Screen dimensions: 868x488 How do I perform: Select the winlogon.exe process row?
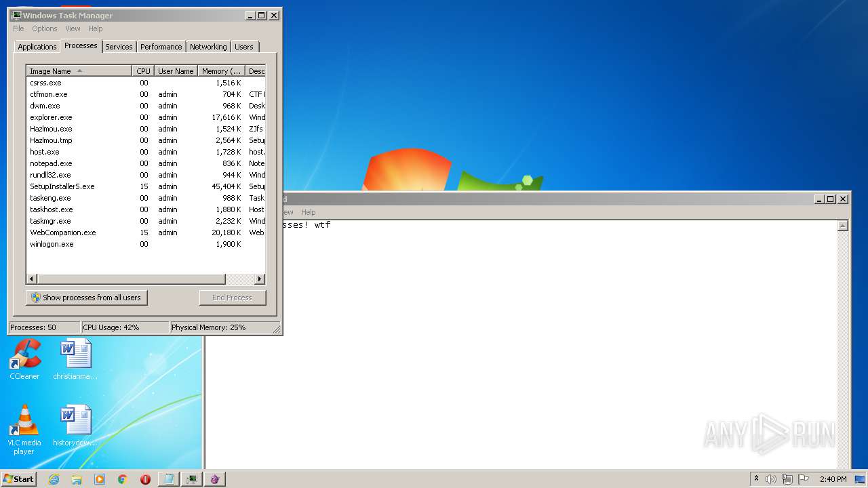click(146, 244)
